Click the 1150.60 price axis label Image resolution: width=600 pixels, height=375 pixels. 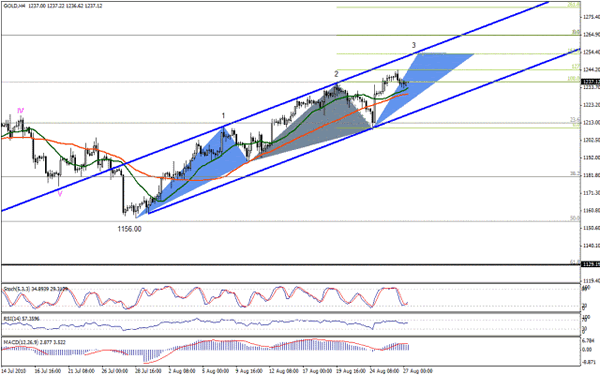pos(592,228)
